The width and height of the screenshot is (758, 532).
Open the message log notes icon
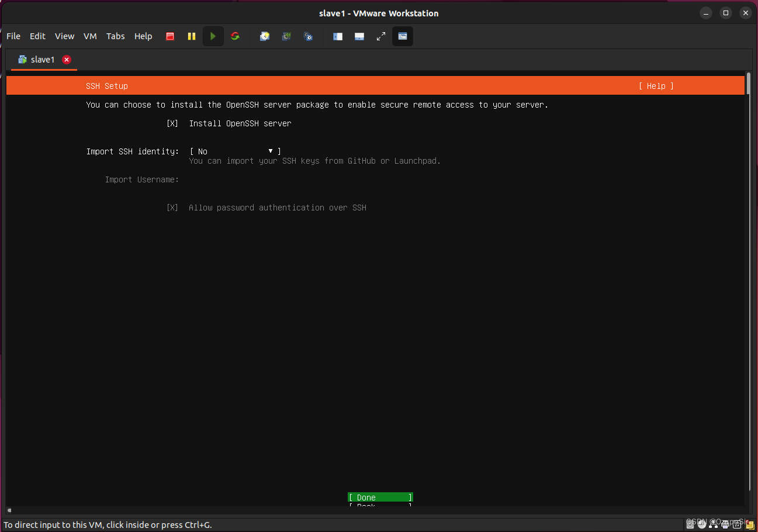pyautogui.click(x=750, y=524)
